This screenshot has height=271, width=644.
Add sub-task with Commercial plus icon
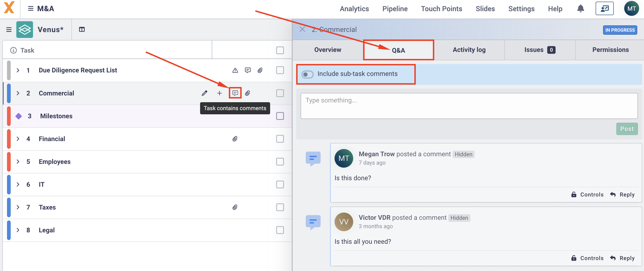(x=219, y=93)
